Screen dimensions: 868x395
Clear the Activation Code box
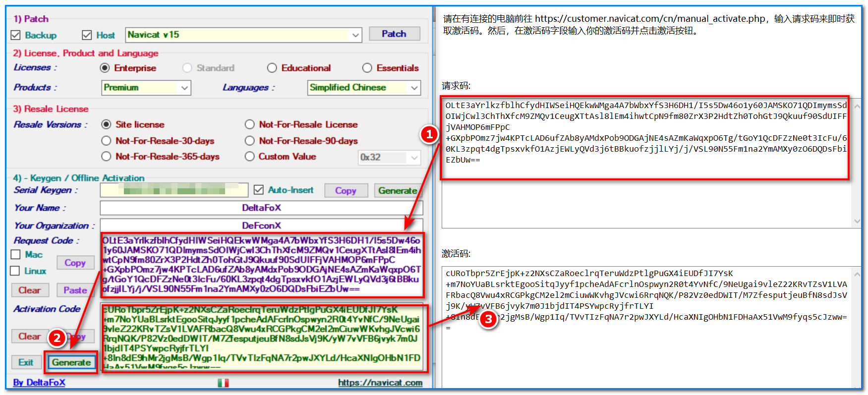tap(30, 337)
